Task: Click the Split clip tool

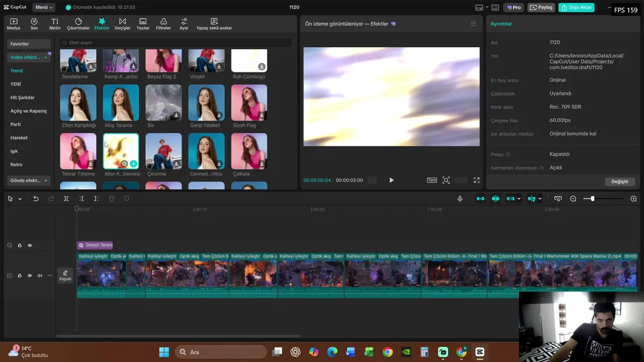Action: [x=66, y=199]
